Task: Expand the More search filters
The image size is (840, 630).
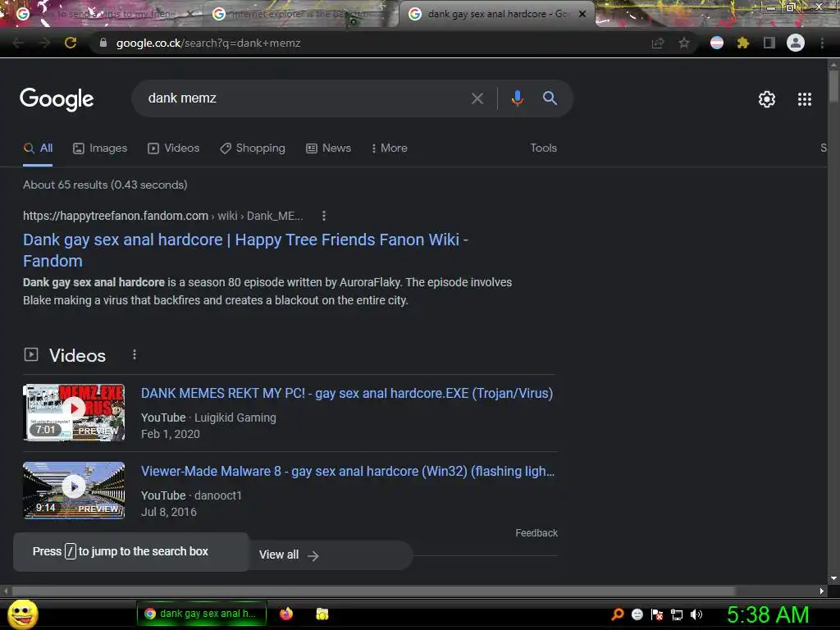Action: [390, 148]
